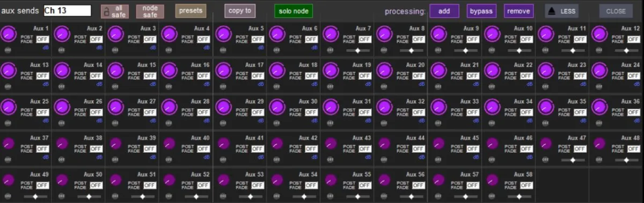Switch Aux 1 POST FADE OFF box
644x203 pixels.
pos(42,39)
